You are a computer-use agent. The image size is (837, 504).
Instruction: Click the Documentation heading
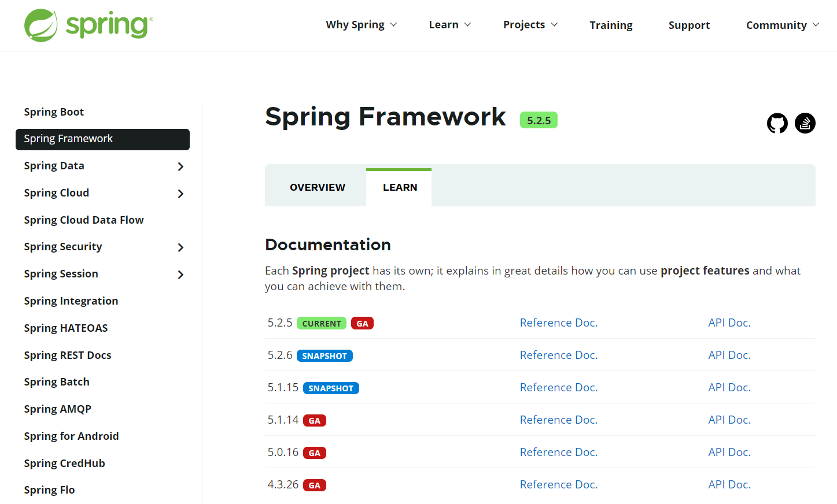(x=328, y=244)
